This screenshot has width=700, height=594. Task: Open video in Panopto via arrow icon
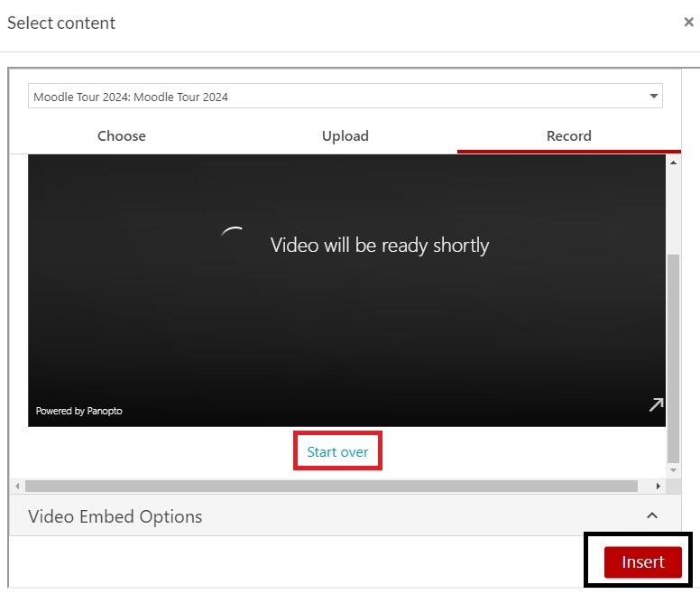[x=656, y=404]
